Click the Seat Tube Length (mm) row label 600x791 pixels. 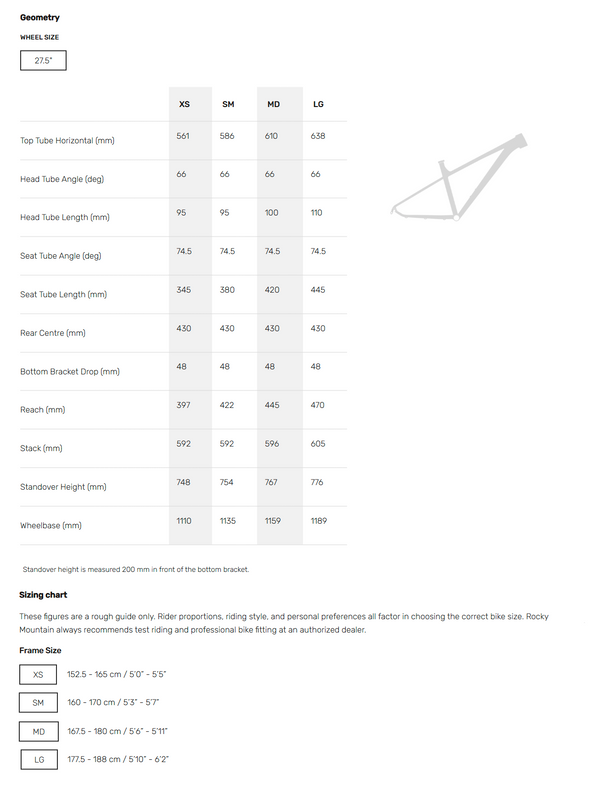(x=63, y=294)
